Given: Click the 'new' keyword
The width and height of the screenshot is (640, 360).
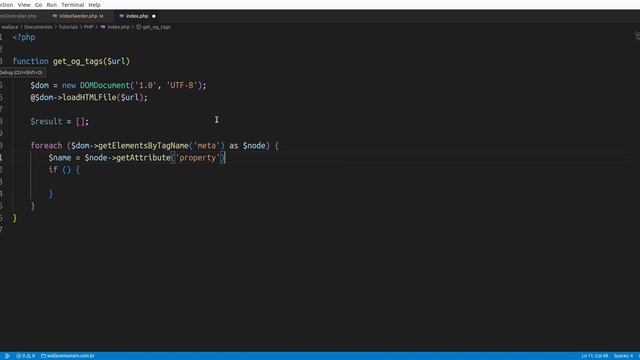Looking at the screenshot, I should coord(69,85).
